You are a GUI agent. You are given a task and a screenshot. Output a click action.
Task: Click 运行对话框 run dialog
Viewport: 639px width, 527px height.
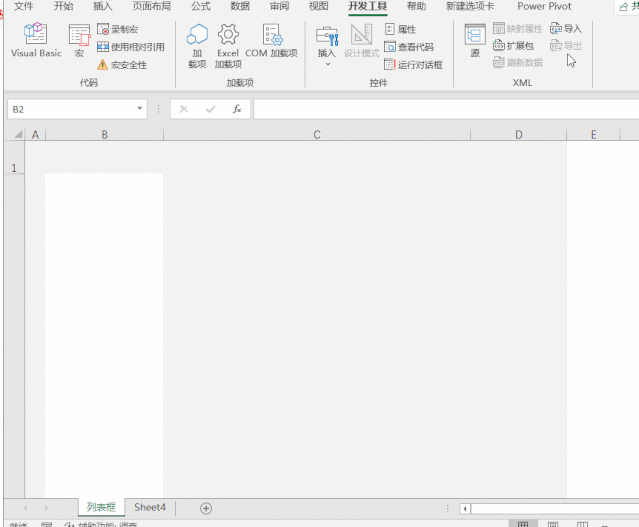tap(413, 65)
